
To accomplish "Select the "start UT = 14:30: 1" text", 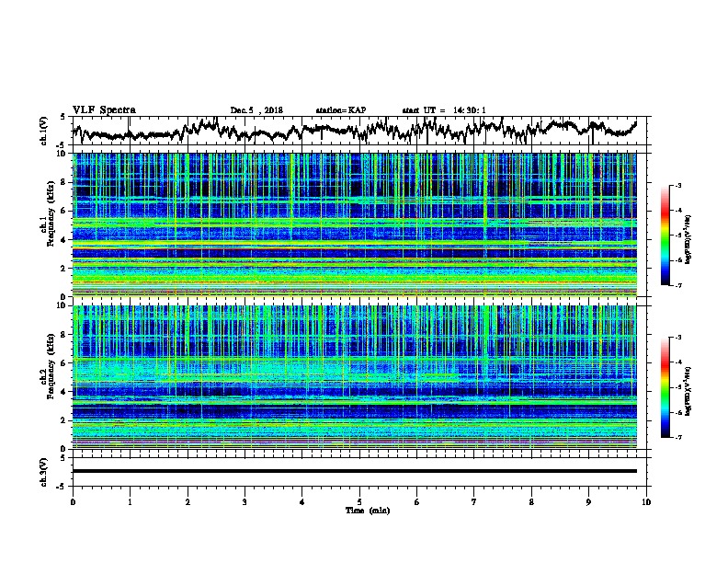I will 444,110.
